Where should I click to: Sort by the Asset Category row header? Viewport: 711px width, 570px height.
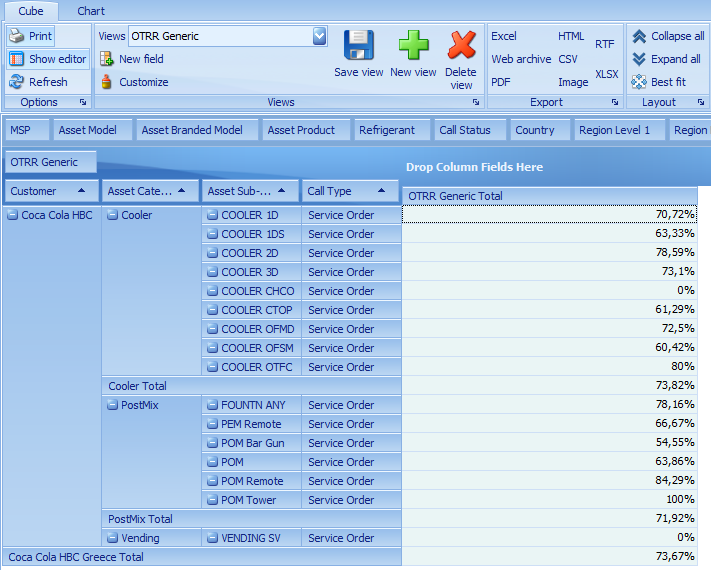point(150,191)
